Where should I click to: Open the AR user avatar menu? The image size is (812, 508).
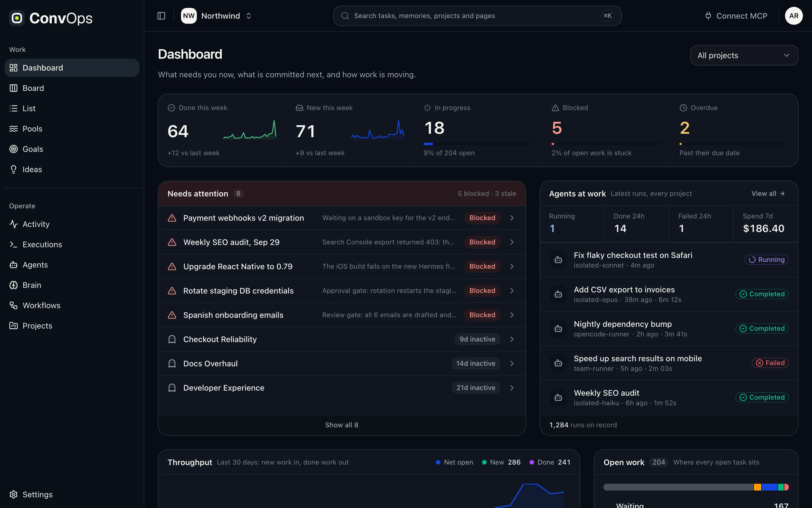click(x=794, y=16)
